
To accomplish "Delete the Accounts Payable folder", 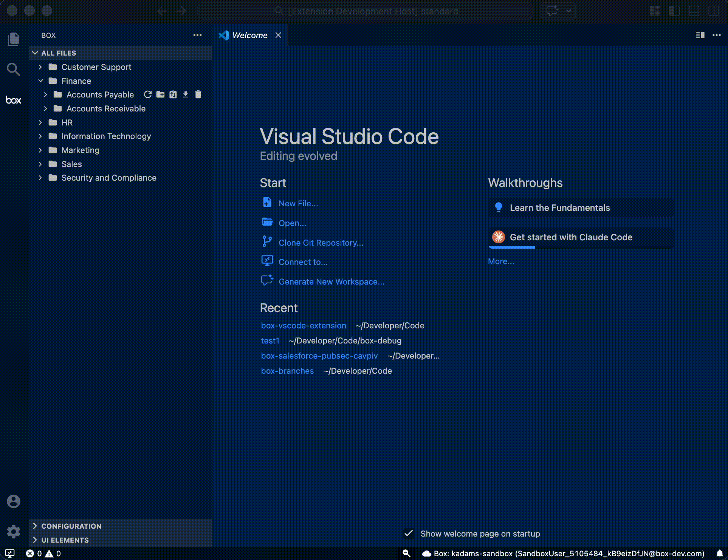I will (x=198, y=94).
